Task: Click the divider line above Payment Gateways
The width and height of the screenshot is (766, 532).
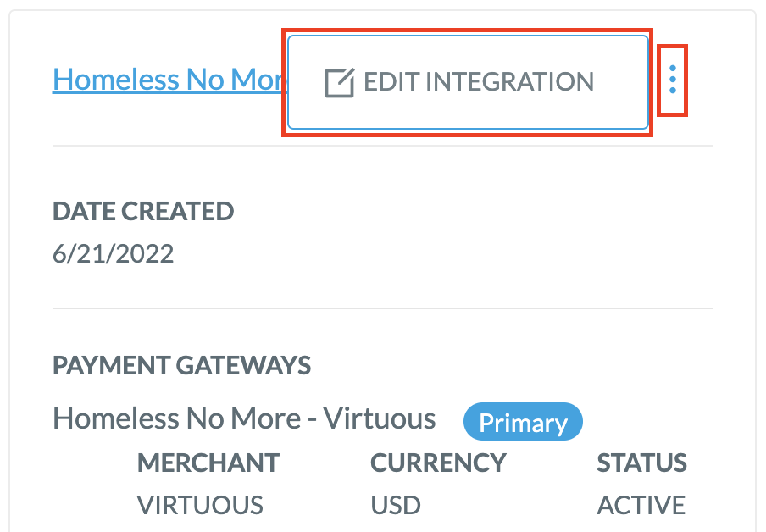Action: click(382, 308)
